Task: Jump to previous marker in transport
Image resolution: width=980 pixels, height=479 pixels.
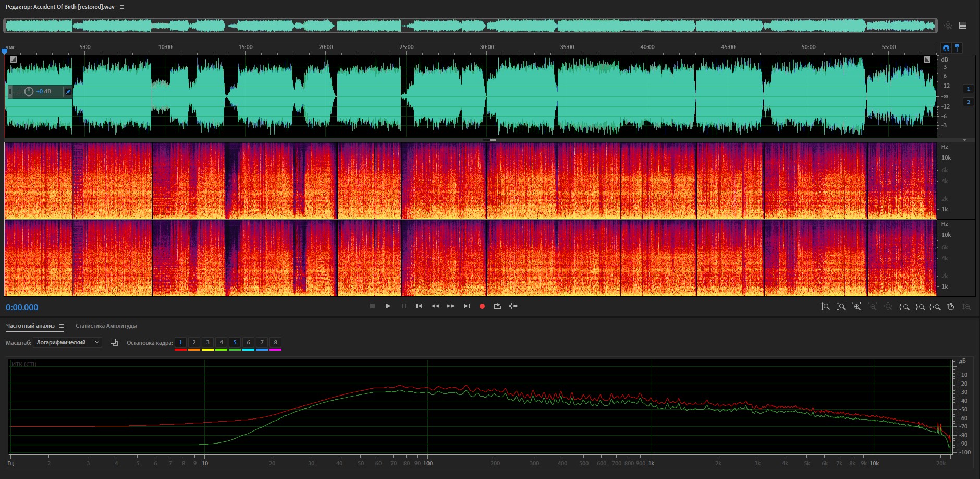Action: (419, 306)
